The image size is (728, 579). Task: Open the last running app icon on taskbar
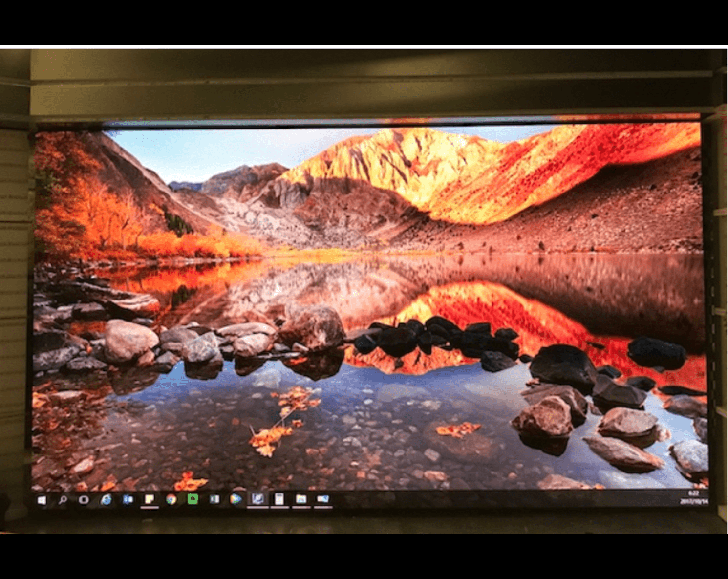tap(322, 499)
